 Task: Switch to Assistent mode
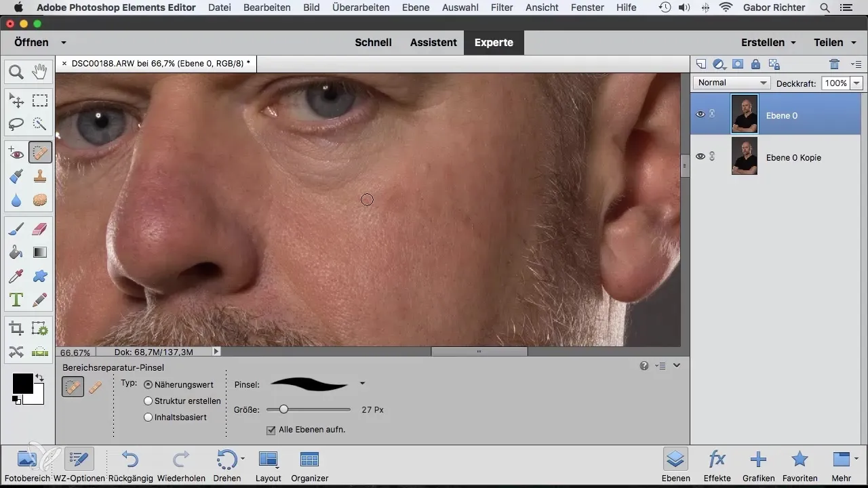click(433, 42)
